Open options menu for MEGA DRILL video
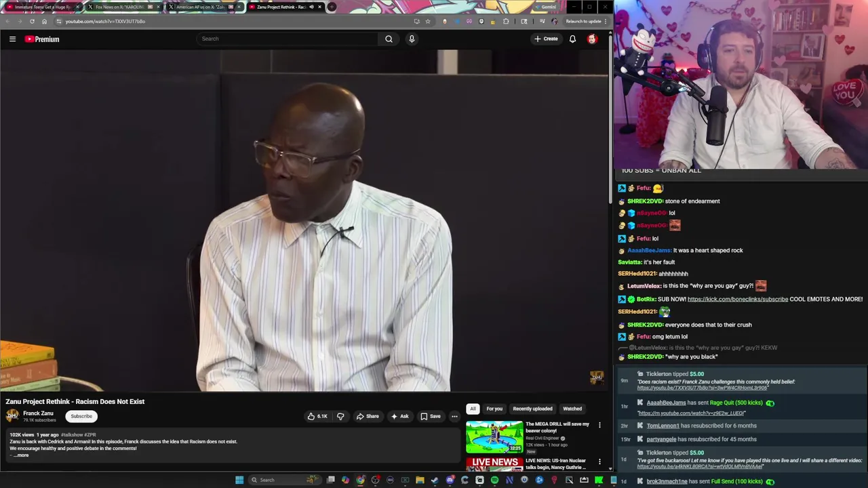Image resolution: width=868 pixels, height=488 pixels. pyautogui.click(x=599, y=425)
